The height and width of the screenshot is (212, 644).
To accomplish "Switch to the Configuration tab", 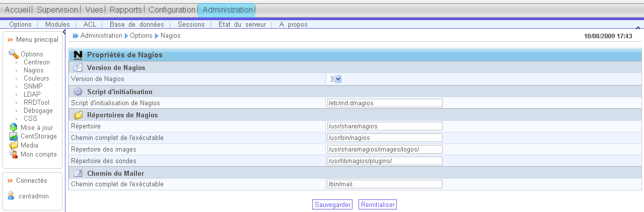I will click(x=172, y=10).
